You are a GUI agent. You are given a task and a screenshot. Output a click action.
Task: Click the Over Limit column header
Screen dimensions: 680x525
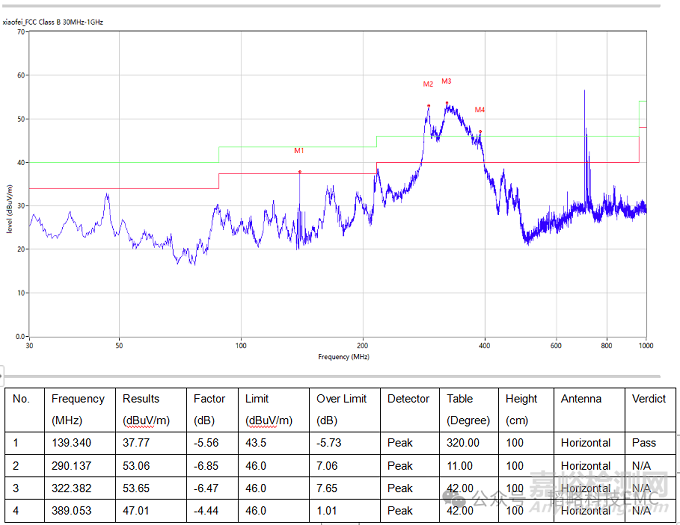coord(342,399)
